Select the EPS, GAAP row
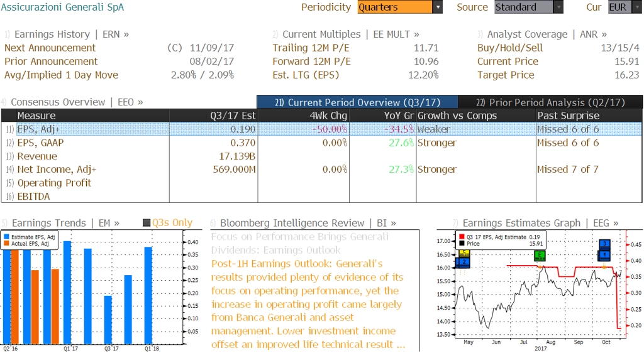The height and width of the screenshot is (353, 644). (321, 143)
